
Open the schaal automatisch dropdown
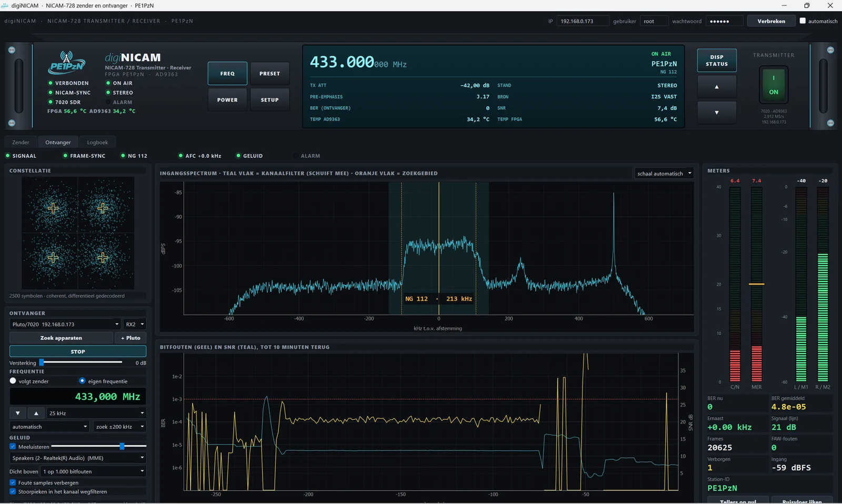[x=664, y=173]
